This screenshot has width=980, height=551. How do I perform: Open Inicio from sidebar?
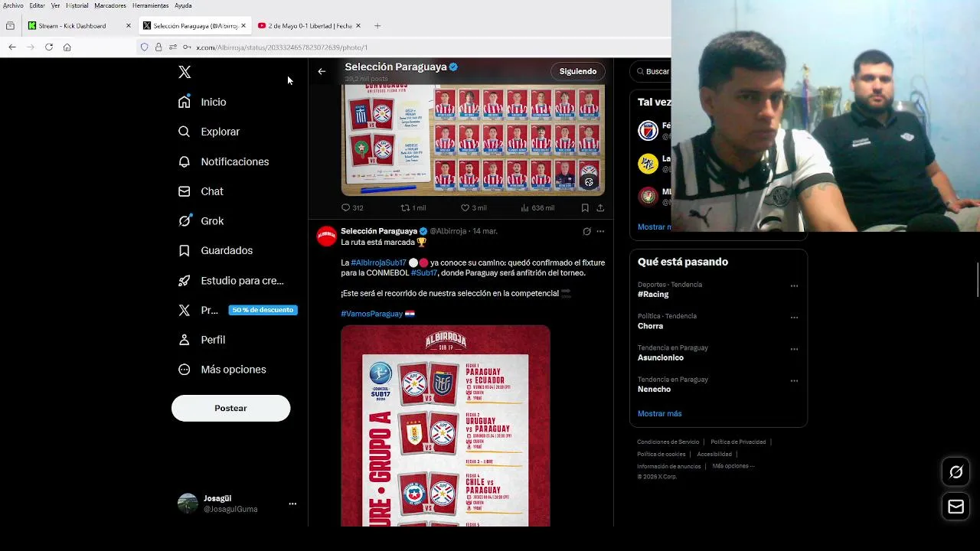[x=202, y=102]
